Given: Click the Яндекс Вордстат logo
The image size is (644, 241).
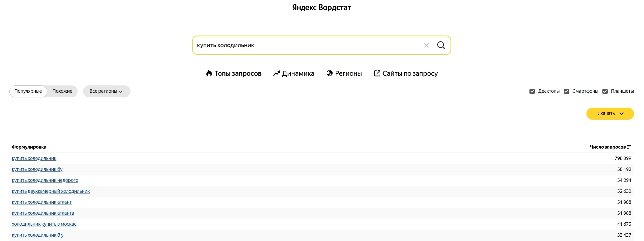Looking at the screenshot, I should [321, 8].
